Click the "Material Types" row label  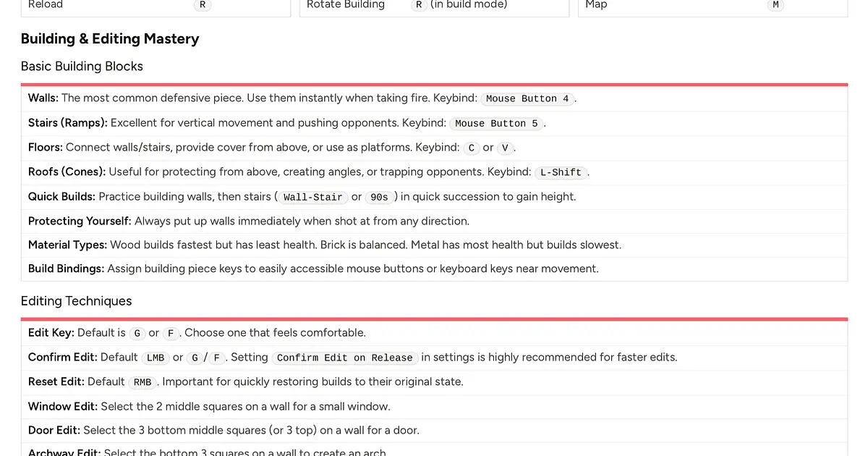pos(67,245)
